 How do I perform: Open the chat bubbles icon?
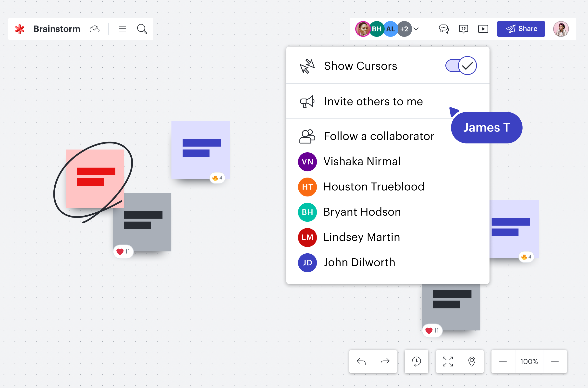pos(444,29)
